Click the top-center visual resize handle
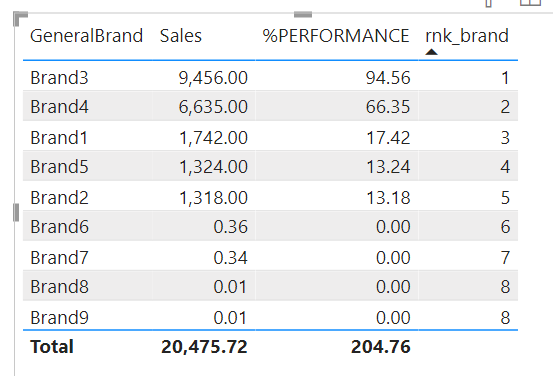 (x=303, y=14)
